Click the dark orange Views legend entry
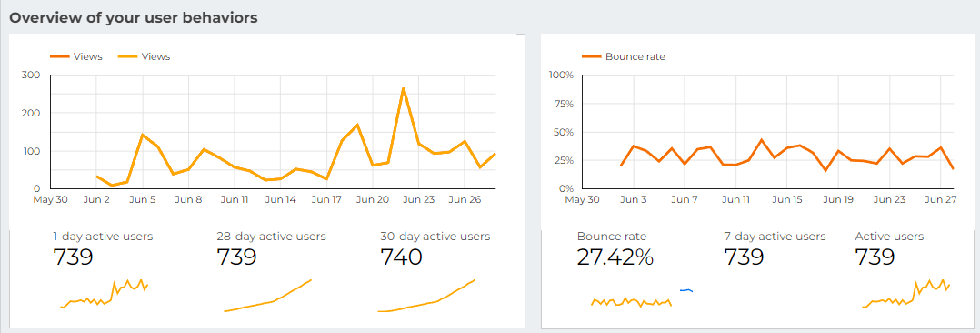Viewport: 980px width, 333px height. click(x=76, y=56)
